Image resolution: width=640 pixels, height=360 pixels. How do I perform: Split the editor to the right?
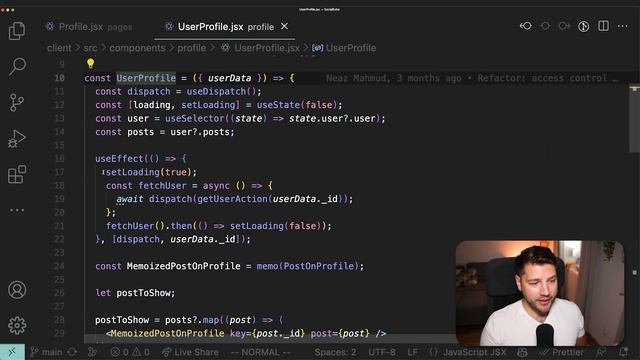coord(603,26)
